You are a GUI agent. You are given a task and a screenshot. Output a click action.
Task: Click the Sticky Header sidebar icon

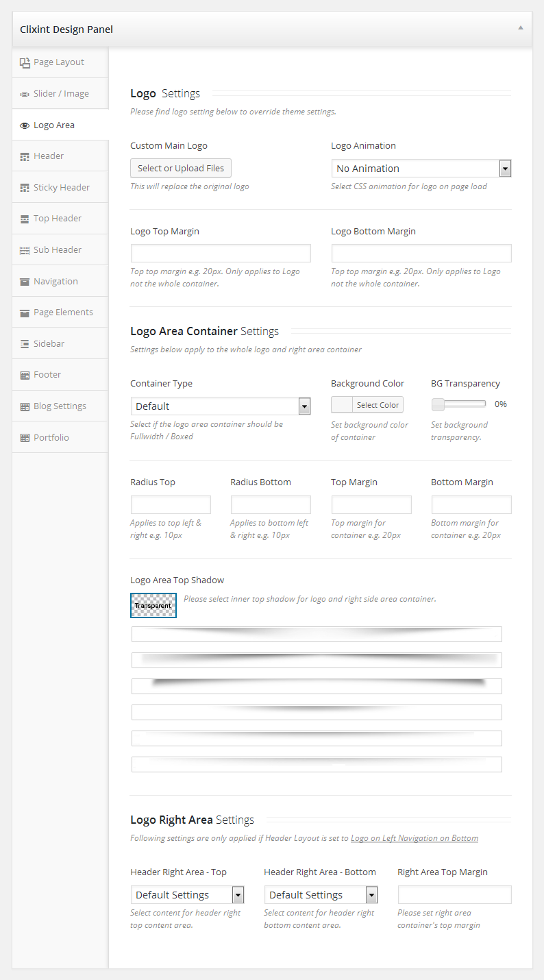[x=25, y=188]
